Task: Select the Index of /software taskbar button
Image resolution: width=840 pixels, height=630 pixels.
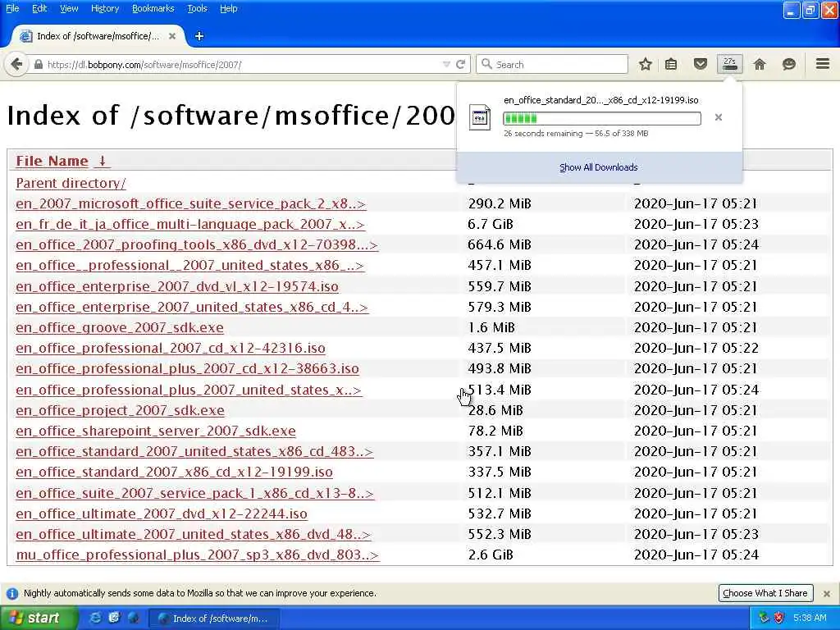Action: 213,619
